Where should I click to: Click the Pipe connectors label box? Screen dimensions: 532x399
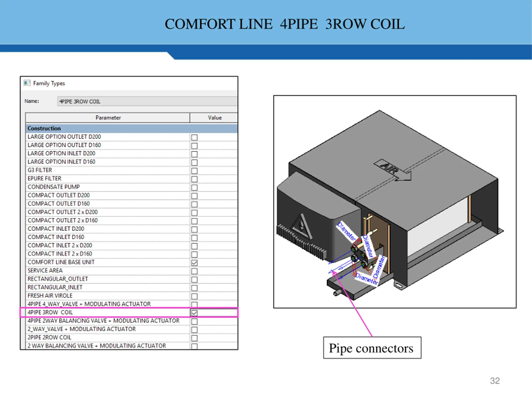(x=372, y=348)
